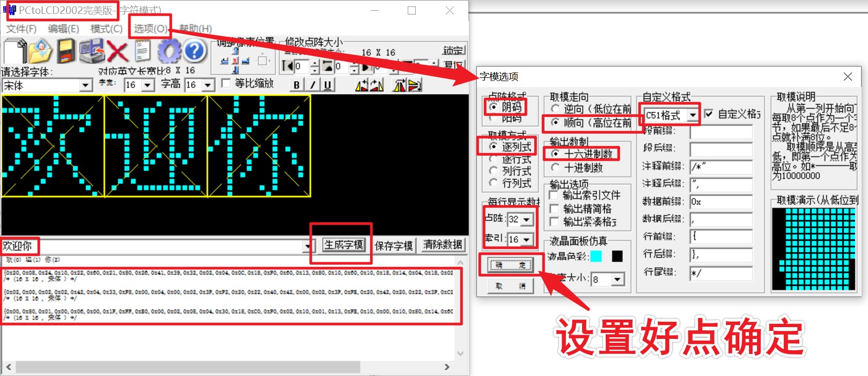Viewport: 868px width, 376px height.
Task: Click the notepad document icon
Action: [x=143, y=51]
